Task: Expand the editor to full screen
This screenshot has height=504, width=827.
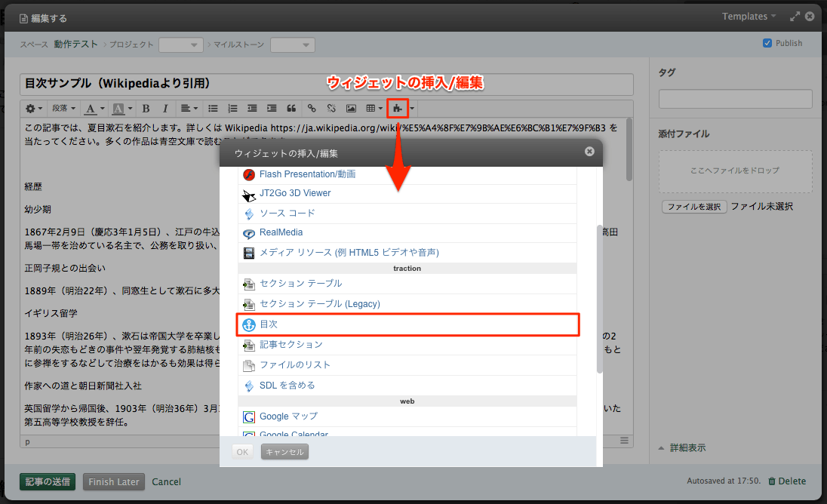Action: 795,17
